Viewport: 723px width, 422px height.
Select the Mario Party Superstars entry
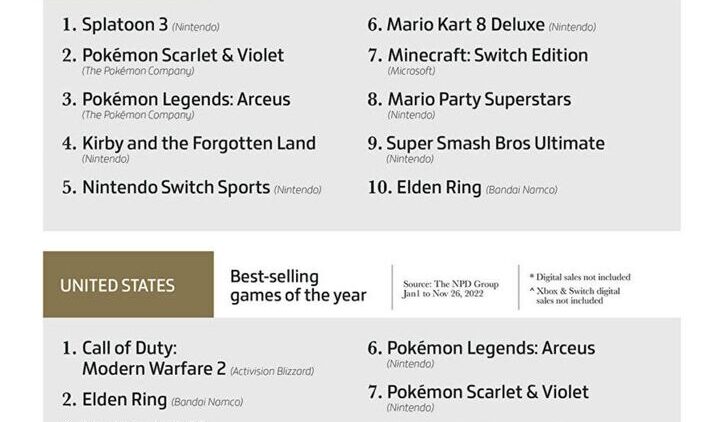(x=478, y=99)
